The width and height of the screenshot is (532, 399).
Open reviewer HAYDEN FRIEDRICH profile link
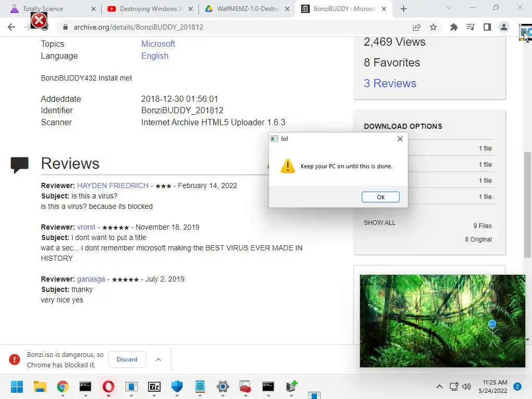pyautogui.click(x=113, y=185)
